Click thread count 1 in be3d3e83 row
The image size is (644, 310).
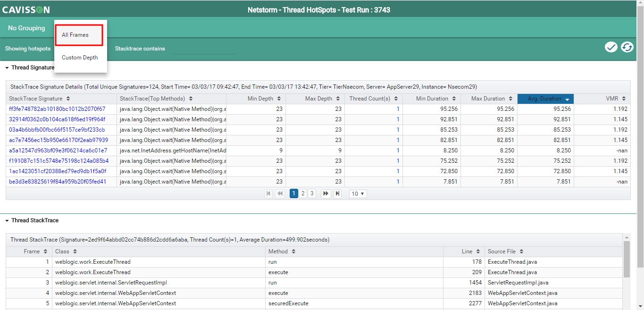click(398, 182)
